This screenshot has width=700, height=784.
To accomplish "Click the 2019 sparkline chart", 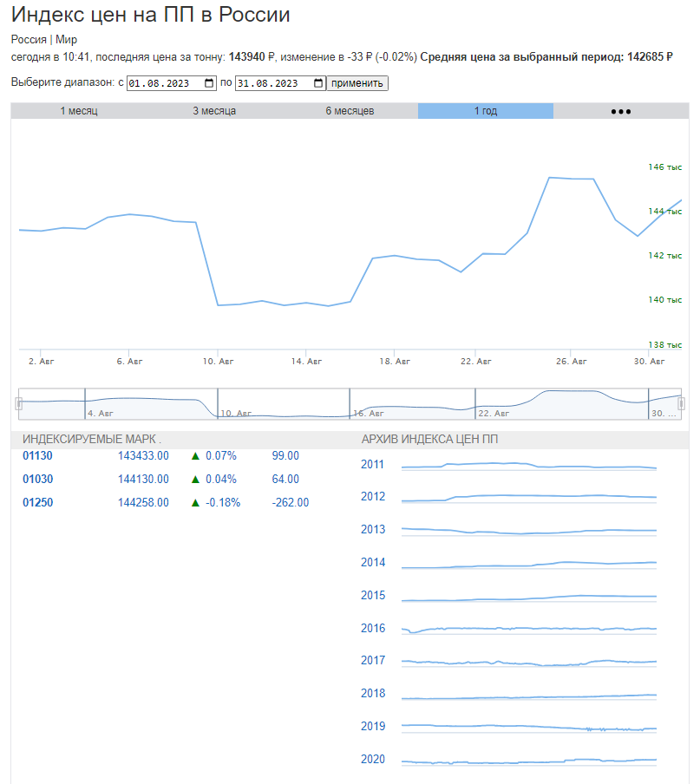I will click(529, 728).
